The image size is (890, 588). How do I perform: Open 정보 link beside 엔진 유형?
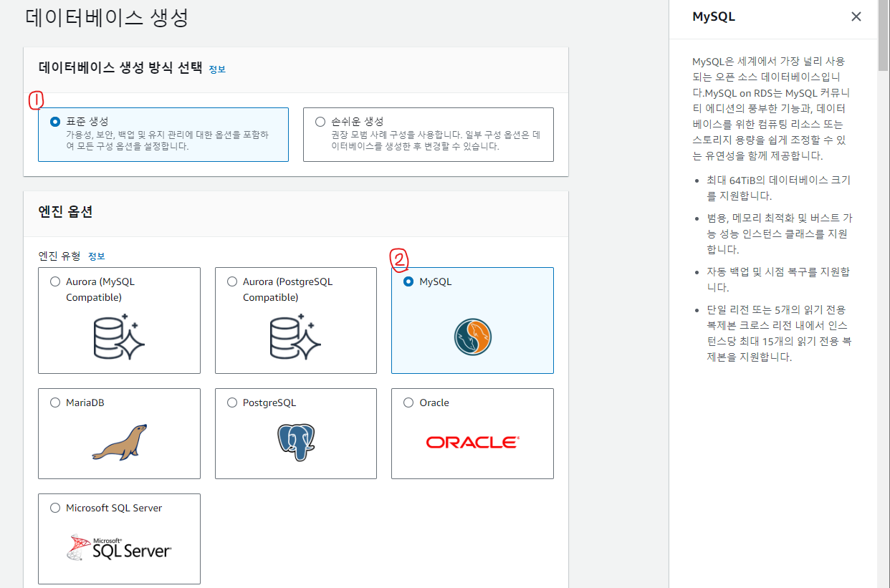pyautogui.click(x=97, y=256)
